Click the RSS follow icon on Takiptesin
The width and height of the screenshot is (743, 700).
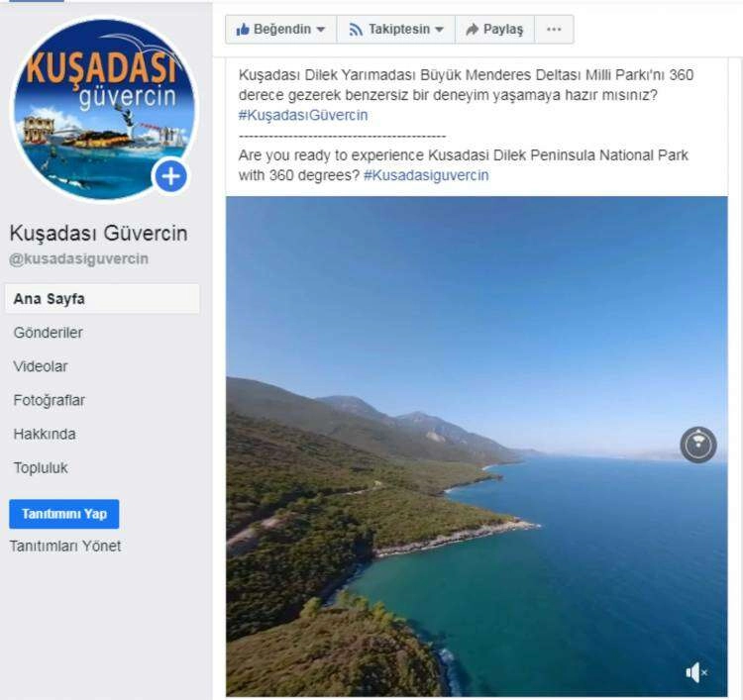356,30
